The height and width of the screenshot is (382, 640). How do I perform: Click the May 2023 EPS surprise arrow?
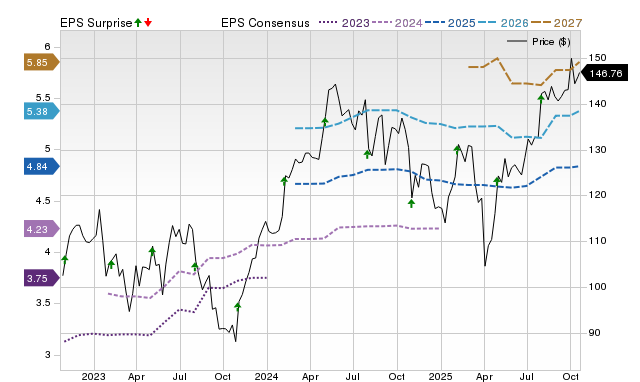(x=152, y=251)
